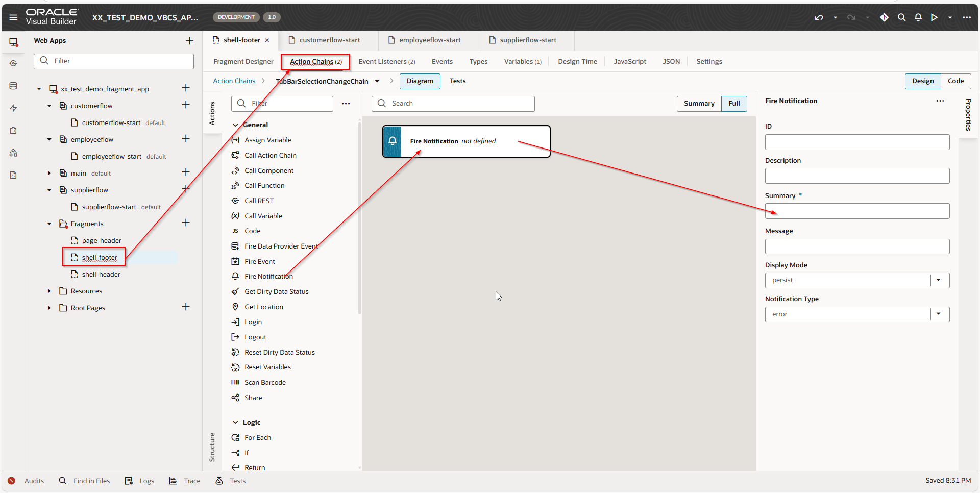Select the Full view toggle
The height and width of the screenshot is (493, 980).
click(x=734, y=104)
